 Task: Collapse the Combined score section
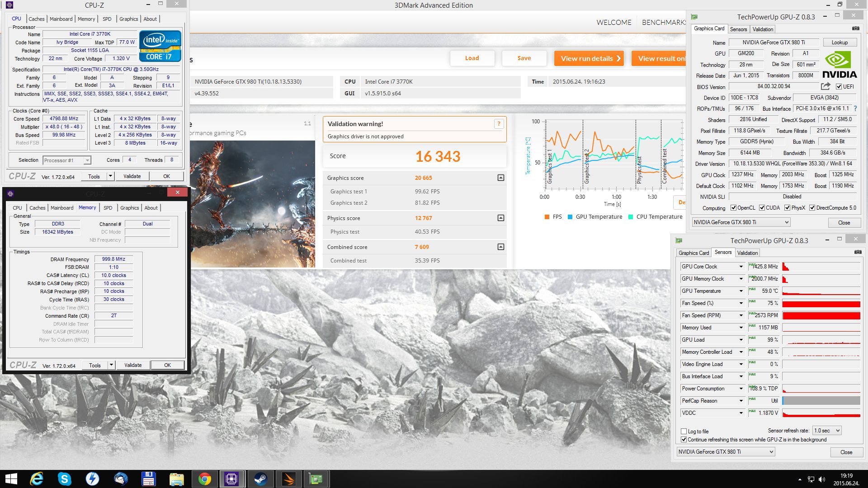(501, 247)
